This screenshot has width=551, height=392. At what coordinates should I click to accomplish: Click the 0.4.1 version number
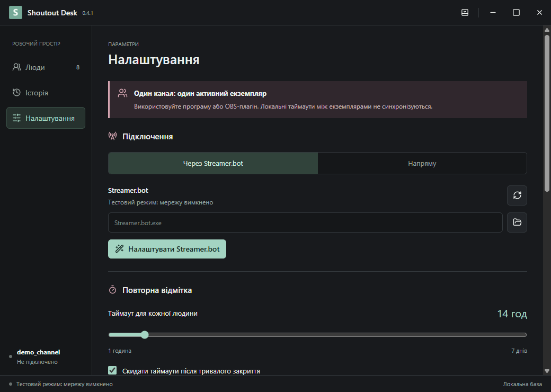[x=87, y=13]
